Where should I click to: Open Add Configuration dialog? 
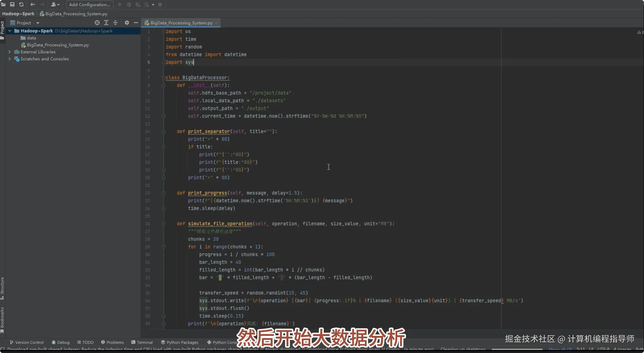point(89,4)
